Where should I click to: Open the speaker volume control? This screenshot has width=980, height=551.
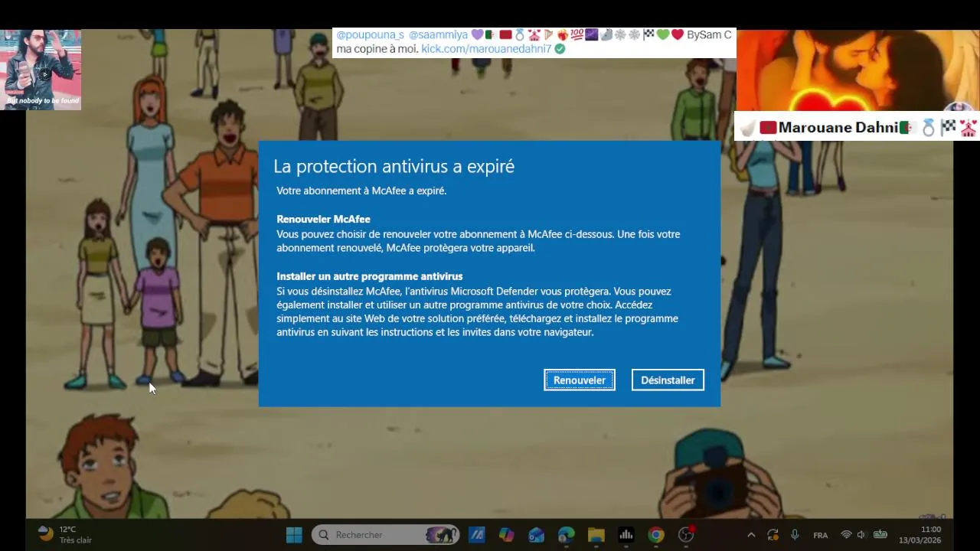[x=861, y=535]
